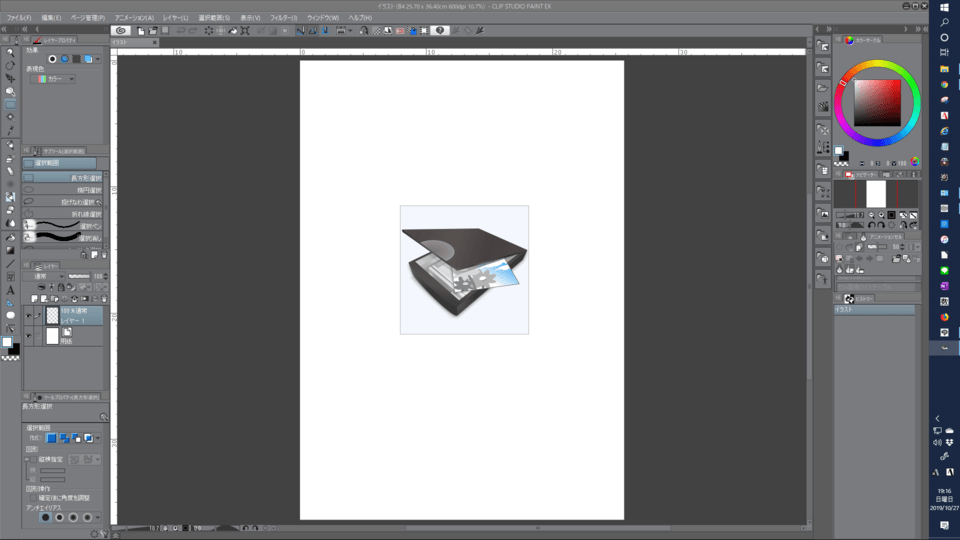The width and height of the screenshot is (960, 540).
Task: Select the rectangle Selection area tool
Action: (x=10, y=105)
